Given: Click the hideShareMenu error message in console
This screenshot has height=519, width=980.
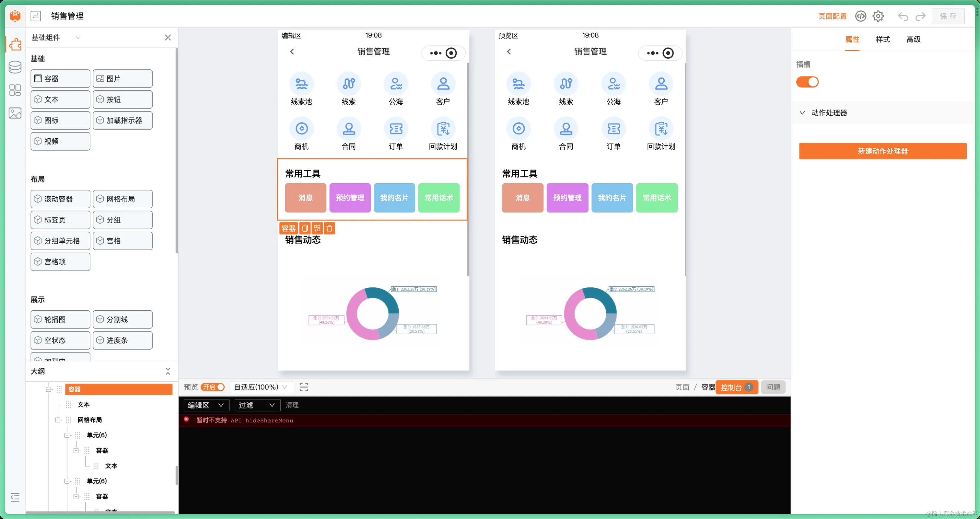Looking at the screenshot, I should pos(245,420).
